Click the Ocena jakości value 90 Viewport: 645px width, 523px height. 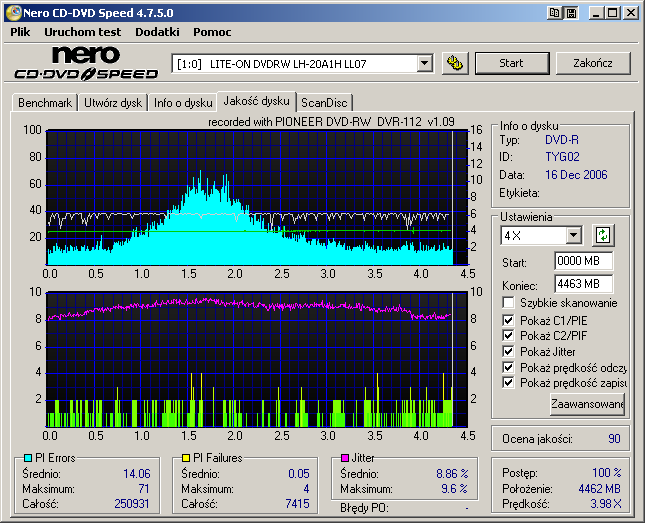pos(614,439)
